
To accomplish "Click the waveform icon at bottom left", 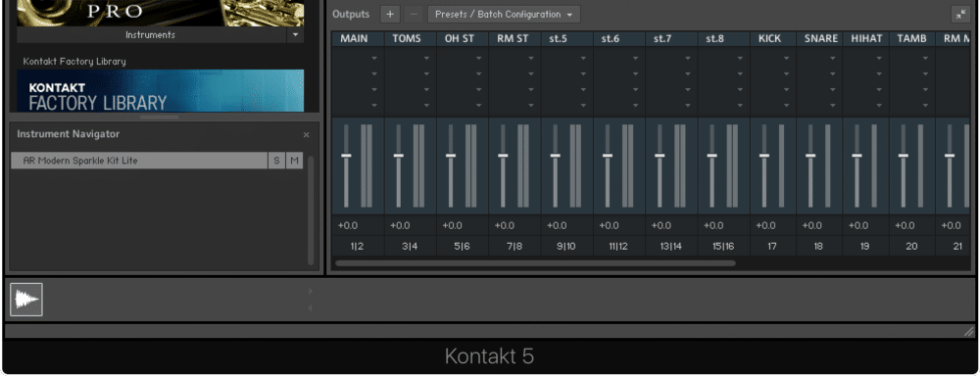I will coord(26,300).
